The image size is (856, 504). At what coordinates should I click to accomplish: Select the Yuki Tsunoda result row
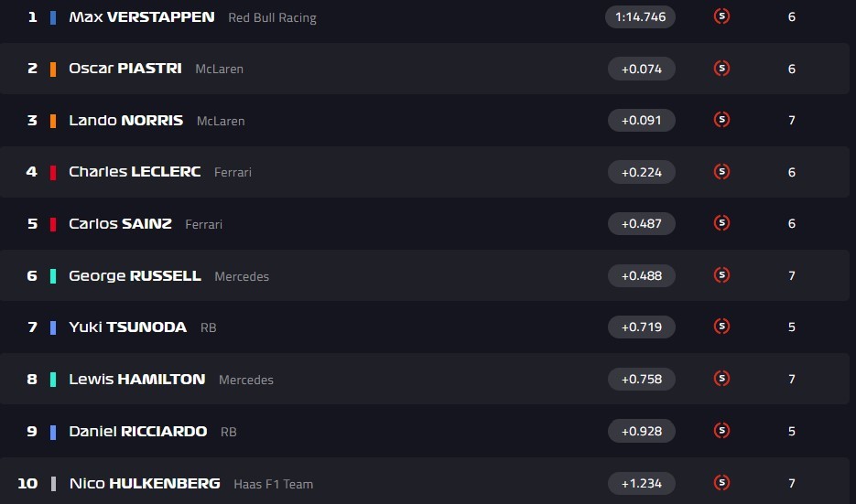coord(412,327)
